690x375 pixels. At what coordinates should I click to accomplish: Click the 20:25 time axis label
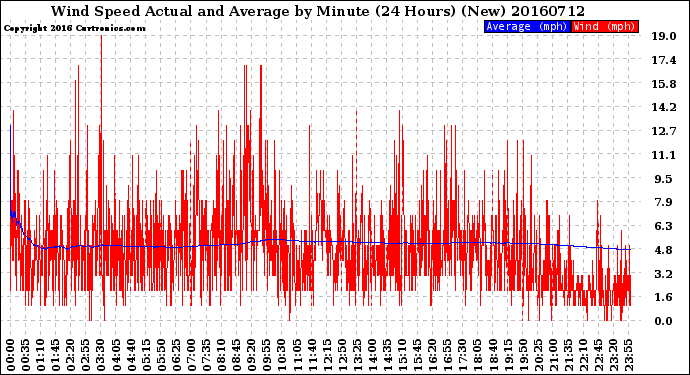coord(538,355)
